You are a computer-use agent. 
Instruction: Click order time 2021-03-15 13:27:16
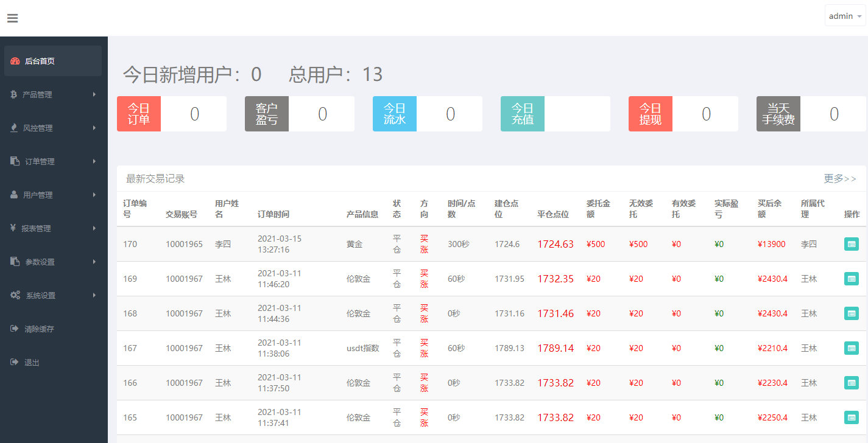pos(280,244)
